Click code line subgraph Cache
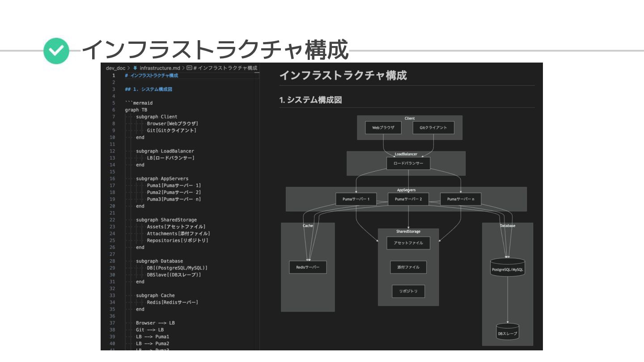This screenshot has height=362, width=644. [x=155, y=295]
